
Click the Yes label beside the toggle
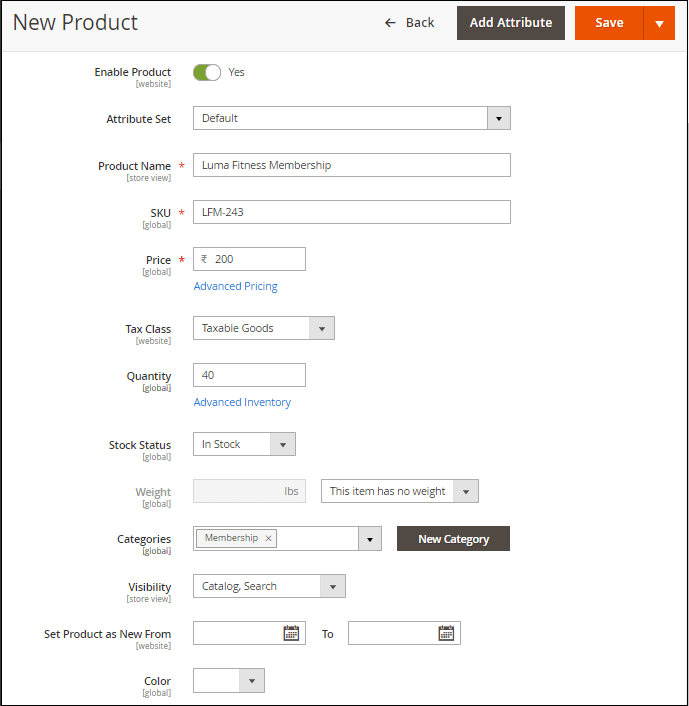coord(236,72)
